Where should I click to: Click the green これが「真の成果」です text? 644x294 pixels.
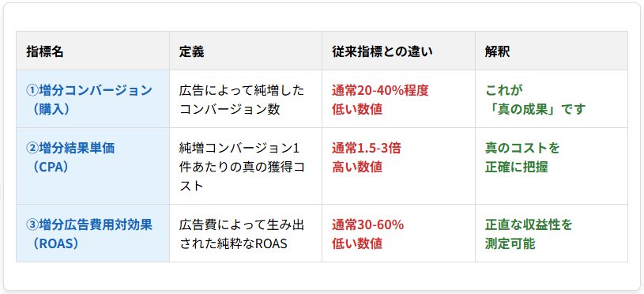(x=535, y=100)
